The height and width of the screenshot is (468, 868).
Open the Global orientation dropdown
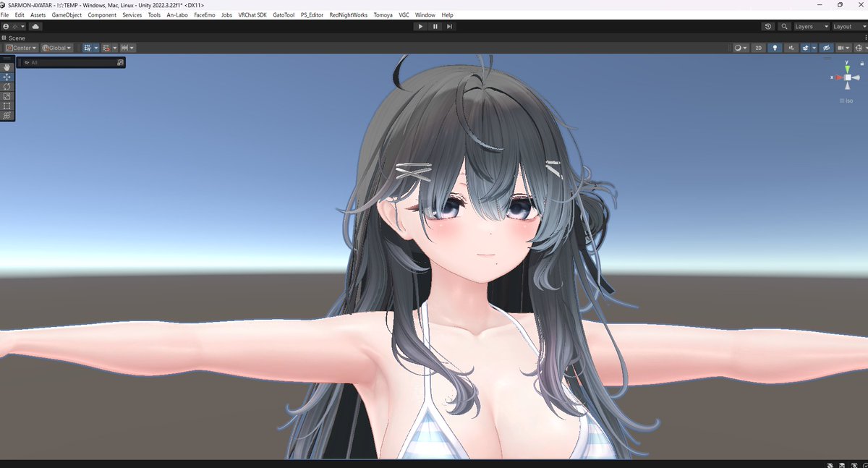click(x=56, y=47)
